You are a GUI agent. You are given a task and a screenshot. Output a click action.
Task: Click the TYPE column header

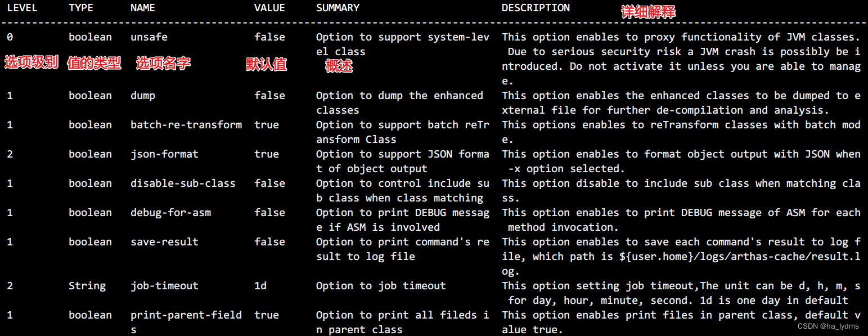pyautogui.click(x=81, y=8)
